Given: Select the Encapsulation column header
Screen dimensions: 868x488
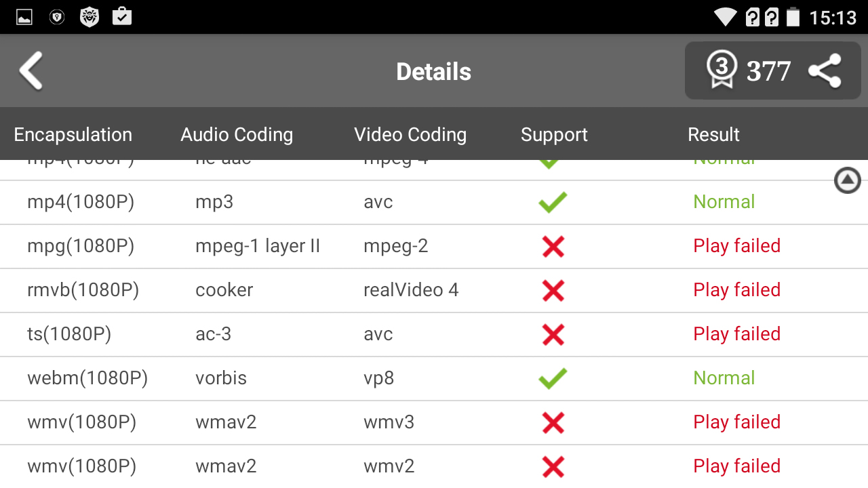Looking at the screenshot, I should 73,134.
